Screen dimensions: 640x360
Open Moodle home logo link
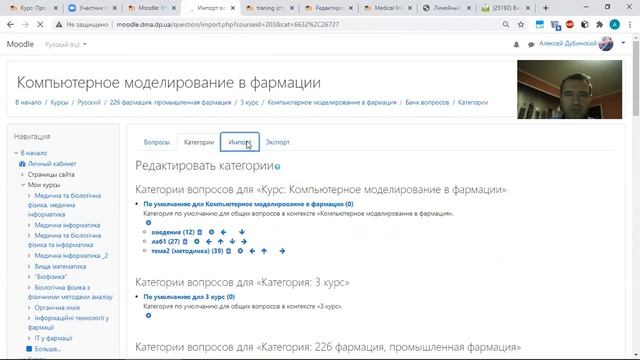[20, 44]
